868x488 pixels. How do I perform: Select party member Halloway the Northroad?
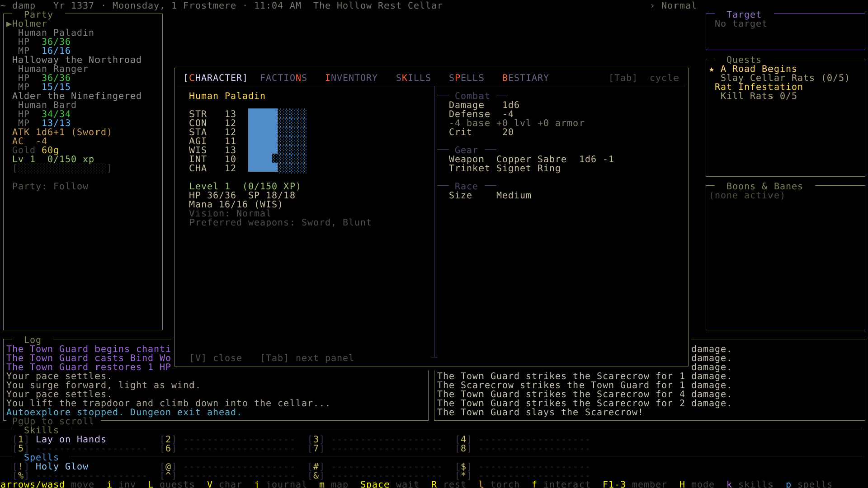coord(77,60)
